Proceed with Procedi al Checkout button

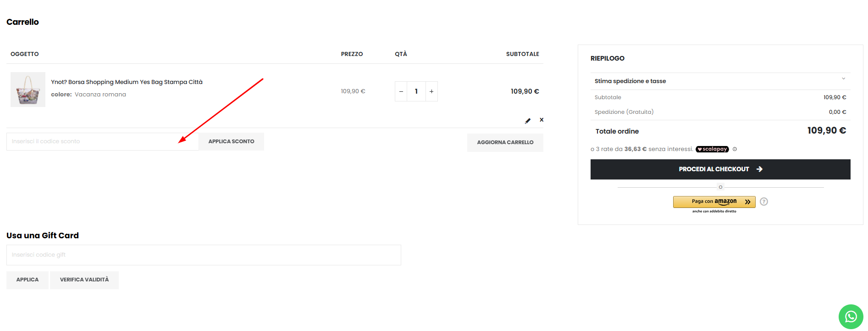(x=720, y=169)
